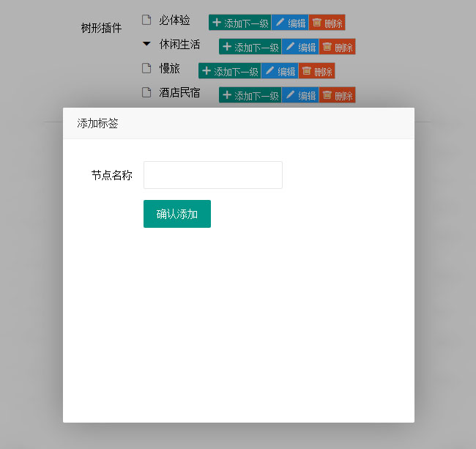The width and height of the screenshot is (476, 449).
Task: Edit the 酒店民宿 node
Action: [300, 95]
